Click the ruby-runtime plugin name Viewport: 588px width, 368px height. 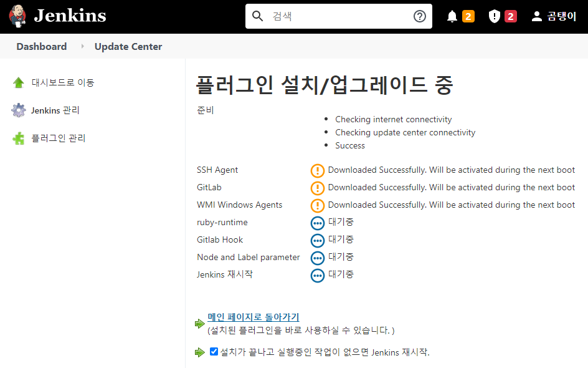click(222, 222)
